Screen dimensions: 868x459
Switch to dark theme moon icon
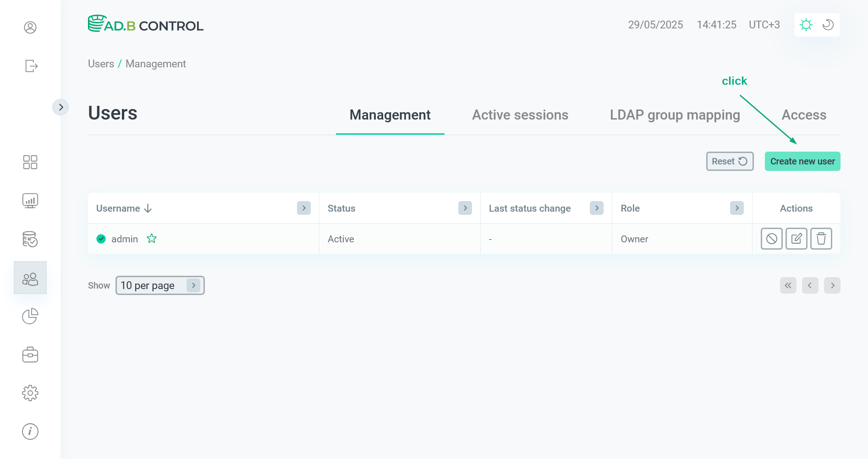828,25
